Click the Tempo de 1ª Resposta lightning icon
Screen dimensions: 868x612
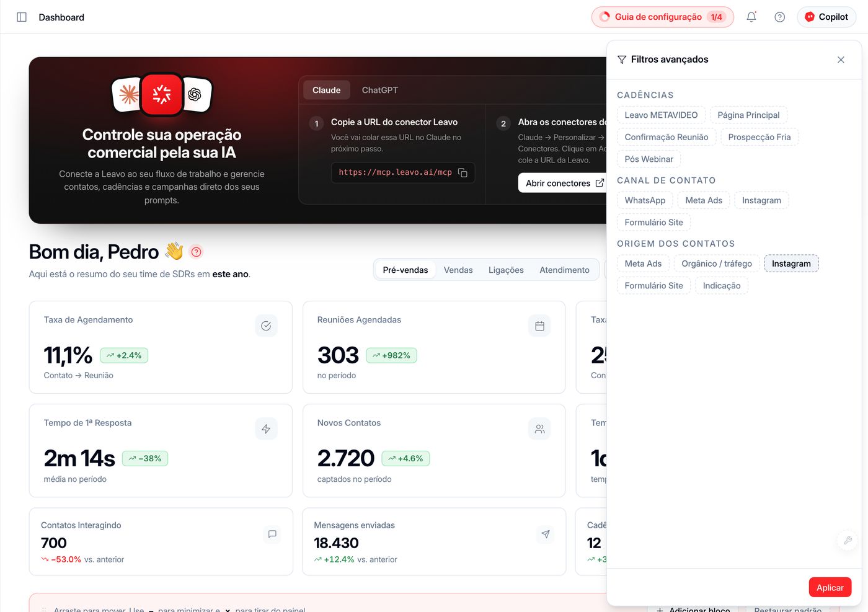pos(266,428)
